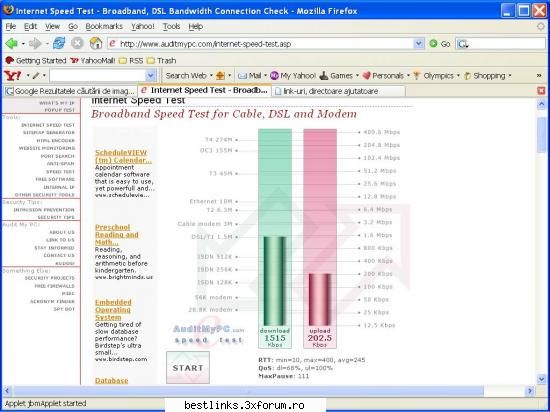Expand the Yahoo toolbar overflow chevron
Viewport: 550px width, 412px height.
click(539, 76)
